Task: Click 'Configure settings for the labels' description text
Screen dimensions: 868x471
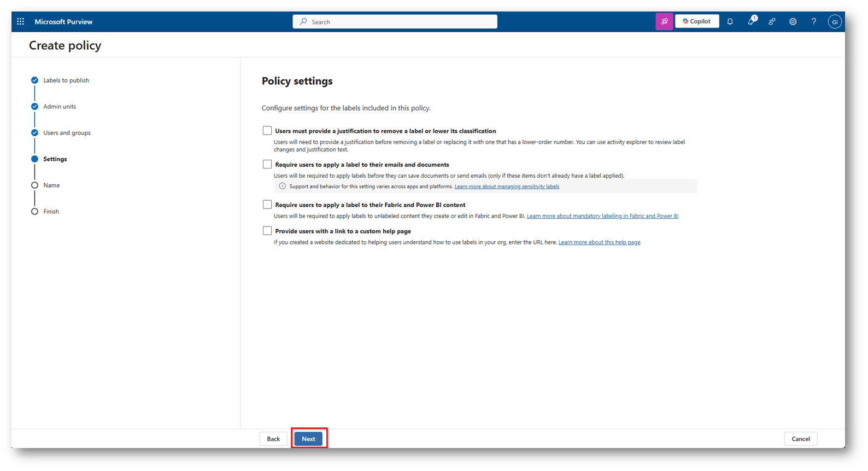Action: pos(346,108)
